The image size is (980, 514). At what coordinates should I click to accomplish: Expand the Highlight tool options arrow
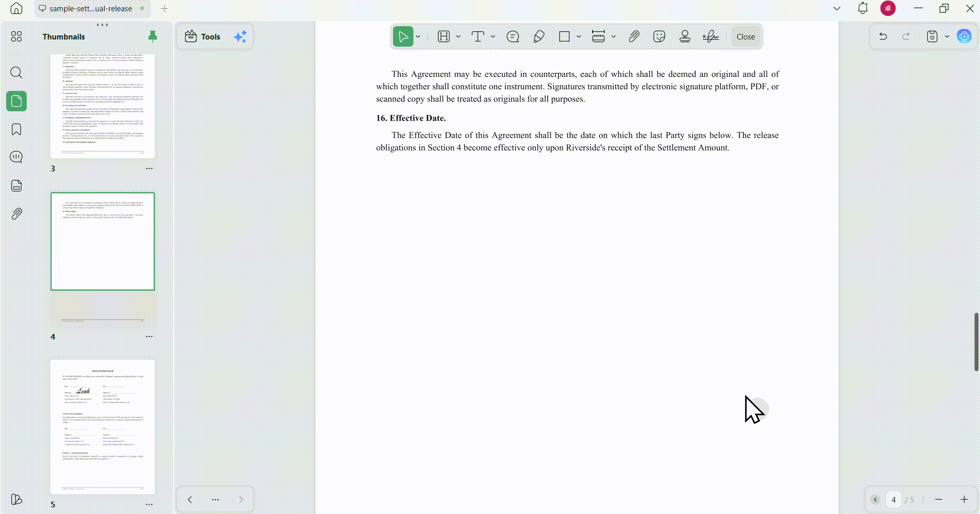pyautogui.click(x=458, y=36)
